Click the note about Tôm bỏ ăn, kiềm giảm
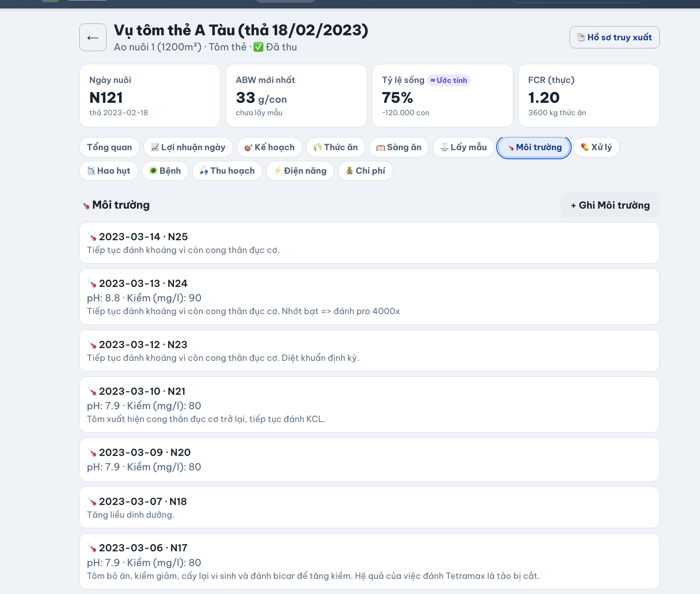The width and height of the screenshot is (700, 594). coord(313,576)
